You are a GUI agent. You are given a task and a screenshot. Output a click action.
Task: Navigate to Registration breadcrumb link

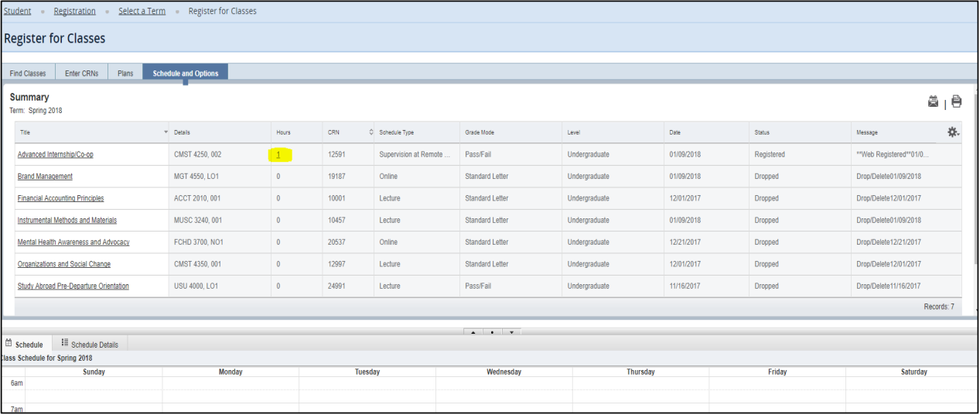[75, 12]
